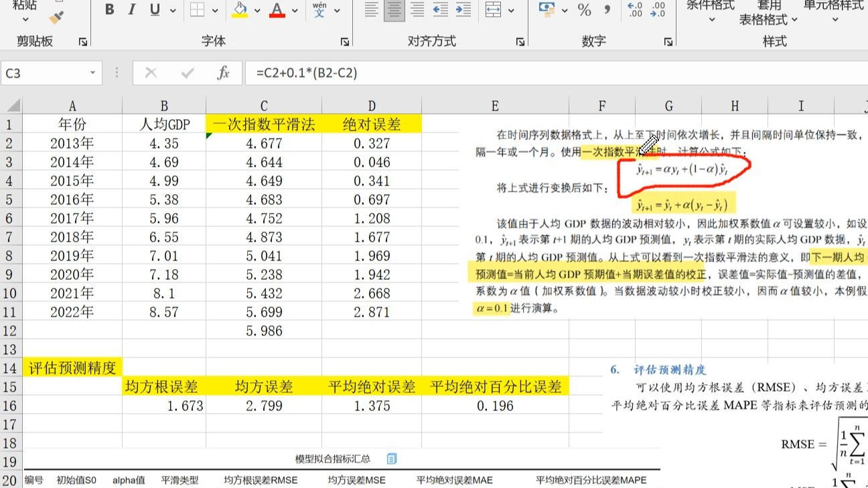
Task: Open the 数字 group dialog launcher
Action: tap(668, 41)
